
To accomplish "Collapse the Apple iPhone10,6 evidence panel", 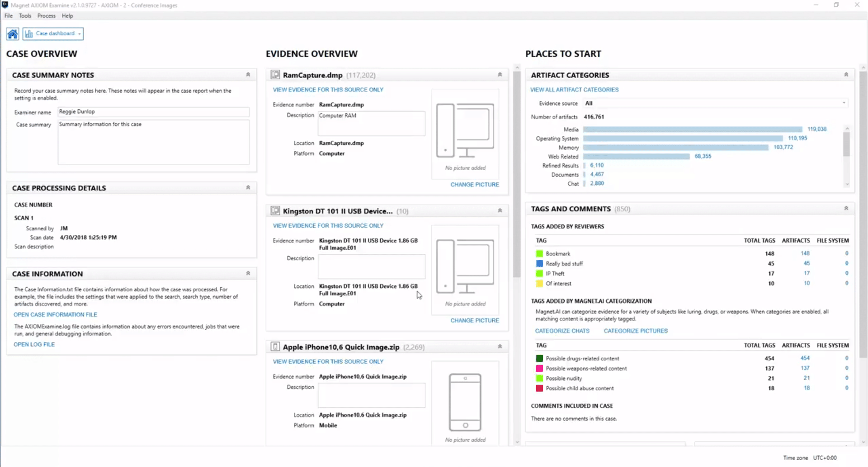I will (500, 346).
